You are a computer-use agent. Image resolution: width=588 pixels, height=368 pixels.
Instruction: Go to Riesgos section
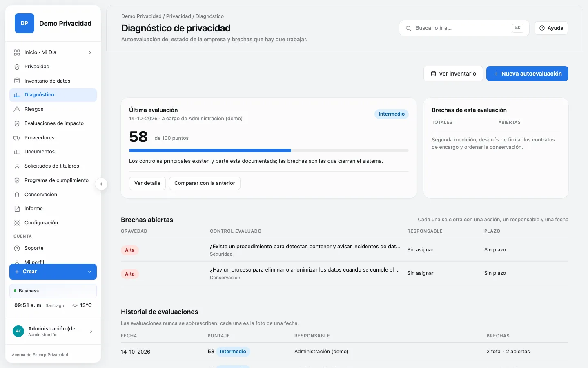coord(53,109)
